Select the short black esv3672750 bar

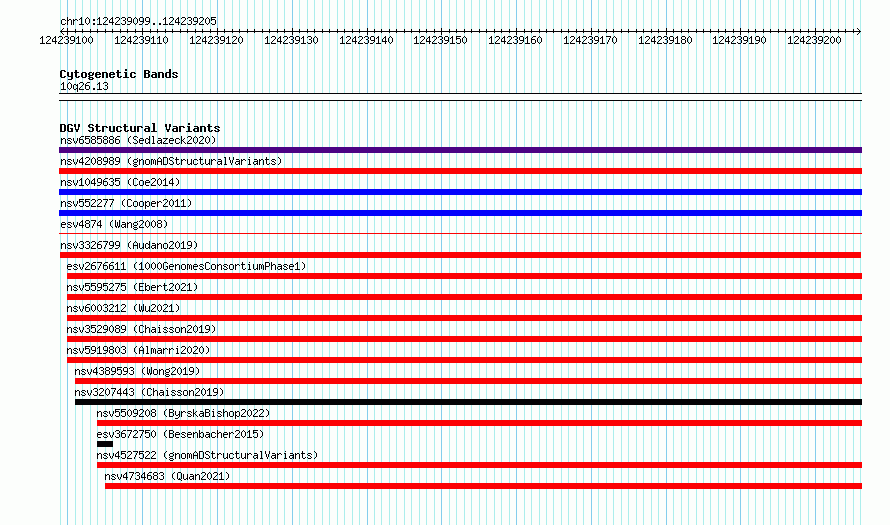pos(105,444)
